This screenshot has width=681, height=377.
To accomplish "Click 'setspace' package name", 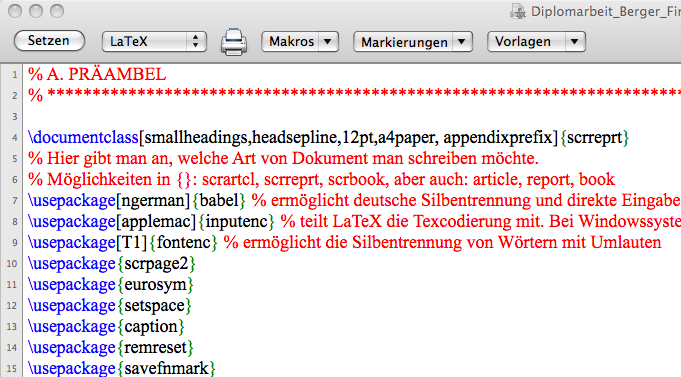I will point(155,305).
